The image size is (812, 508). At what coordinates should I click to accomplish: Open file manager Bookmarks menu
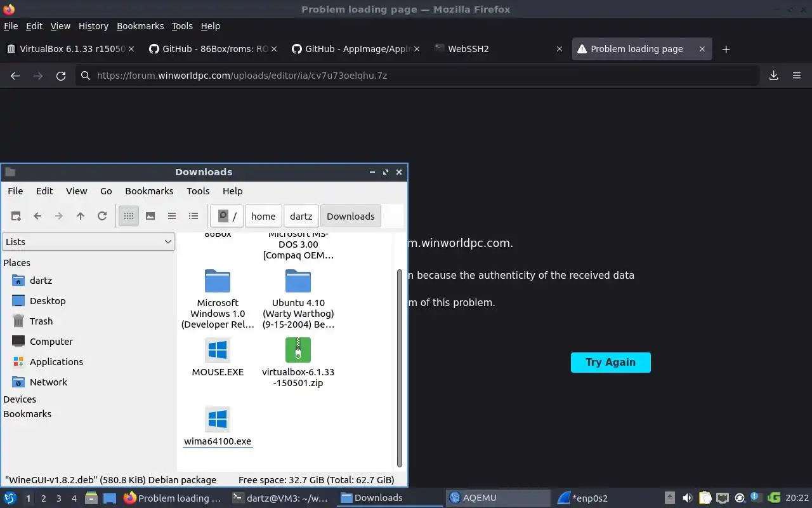pos(149,190)
